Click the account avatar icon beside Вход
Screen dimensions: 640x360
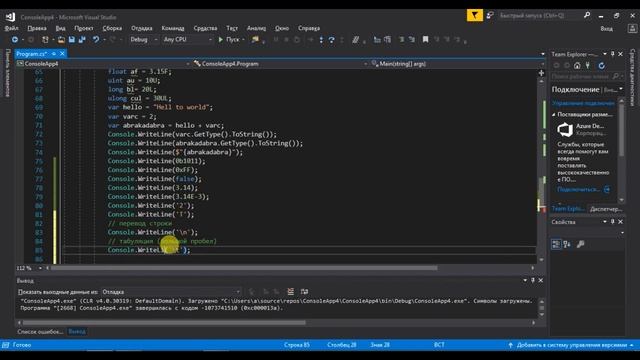click(632, 29)
